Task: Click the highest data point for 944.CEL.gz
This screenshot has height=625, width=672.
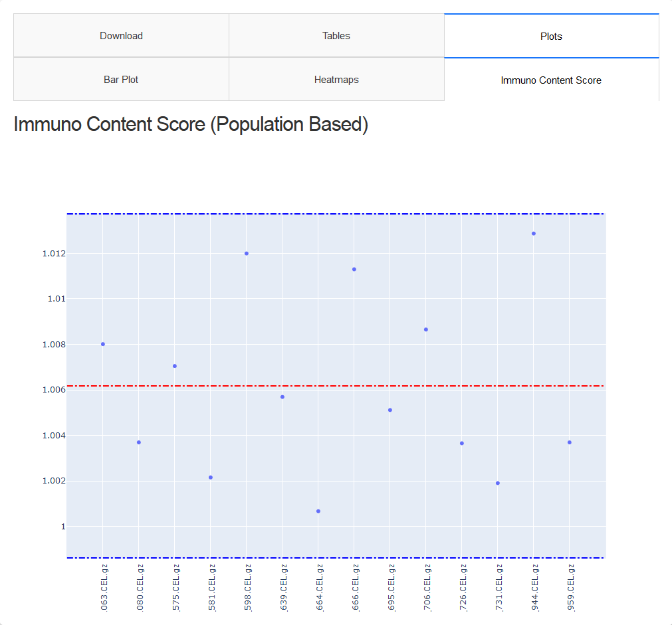Action: 534,234
